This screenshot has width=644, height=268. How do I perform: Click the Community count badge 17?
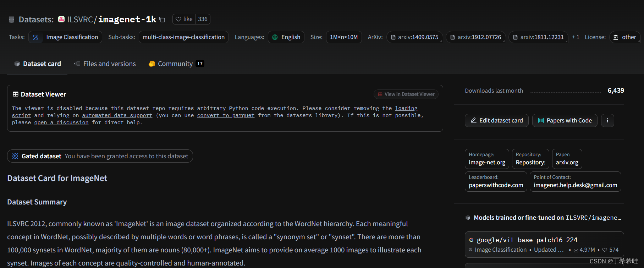(x=200, y=64)
